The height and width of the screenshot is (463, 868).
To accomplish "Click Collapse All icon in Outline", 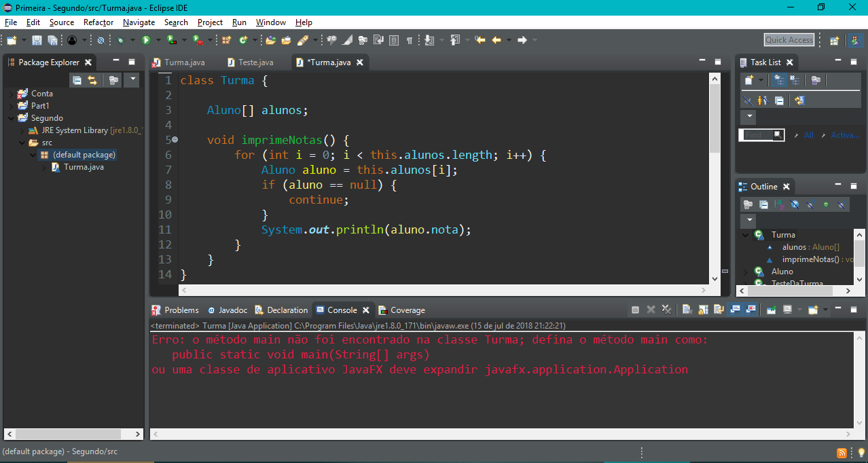I will [763, 204].
